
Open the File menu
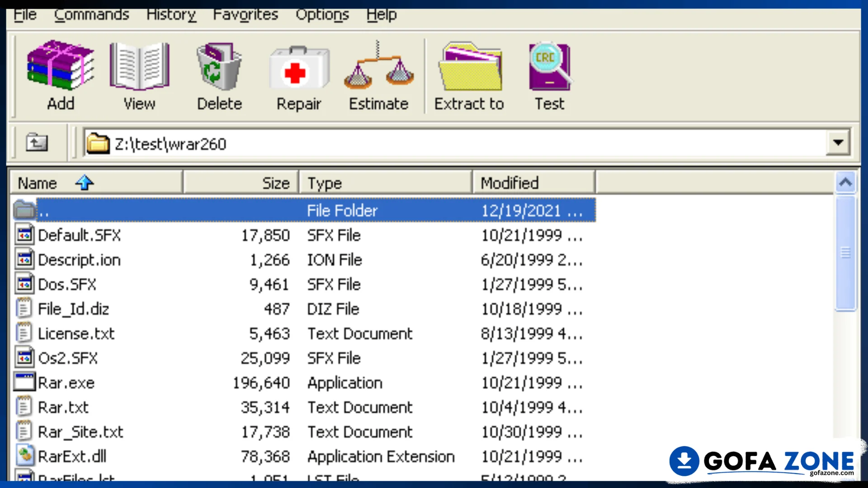[25, 15]
